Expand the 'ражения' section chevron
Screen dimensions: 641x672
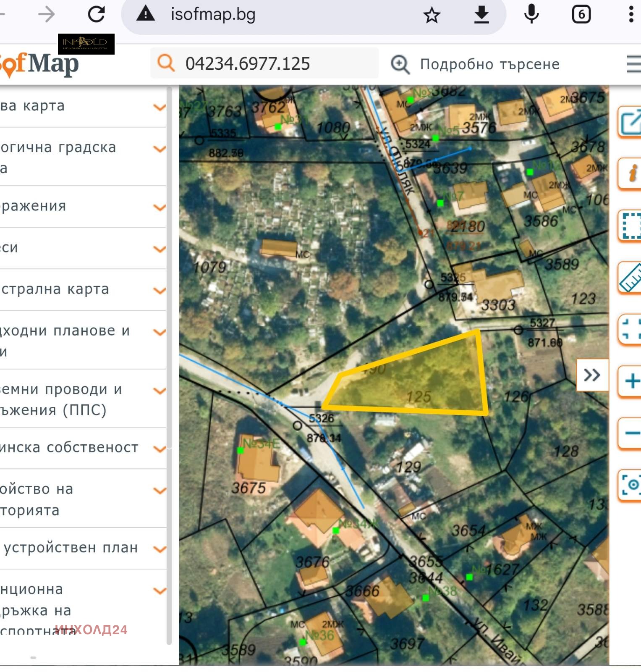point(160,207)
